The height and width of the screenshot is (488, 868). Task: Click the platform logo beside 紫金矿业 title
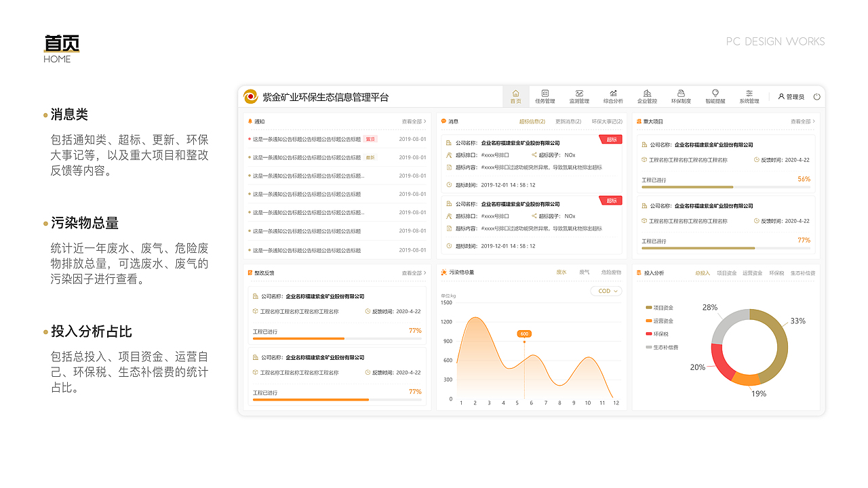pyautogui.click(x=251, y=97)
